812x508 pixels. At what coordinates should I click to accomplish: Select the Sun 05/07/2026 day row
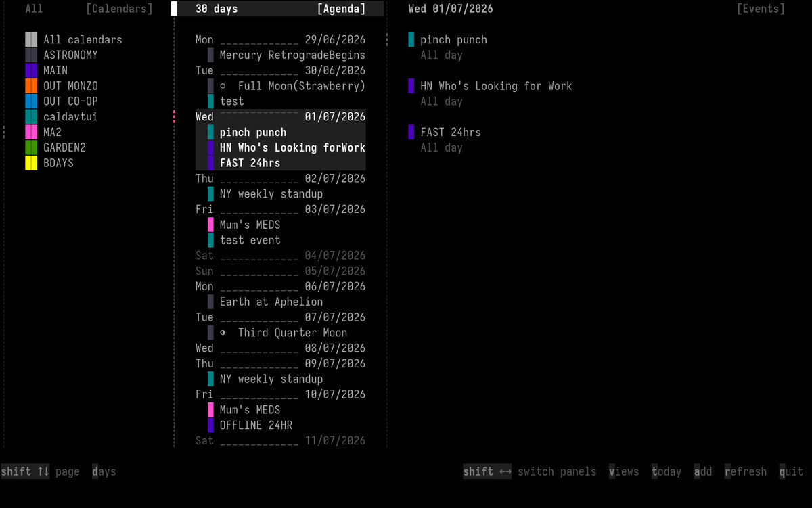tap(280, 271)
